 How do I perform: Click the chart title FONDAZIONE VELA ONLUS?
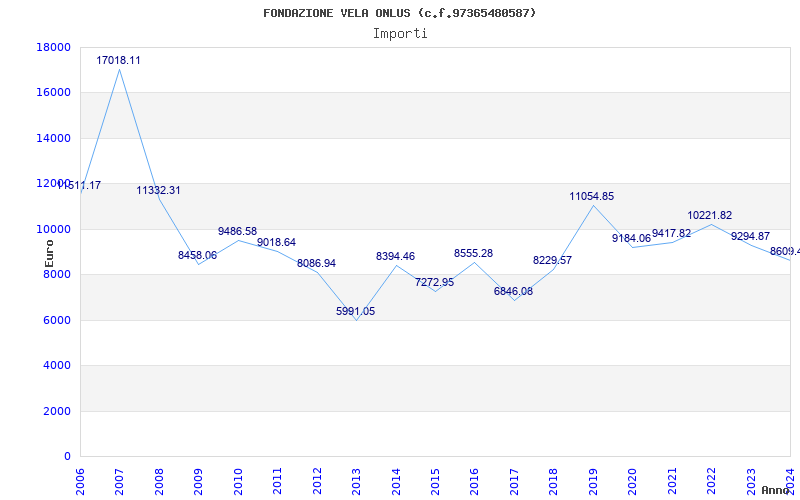399,13
